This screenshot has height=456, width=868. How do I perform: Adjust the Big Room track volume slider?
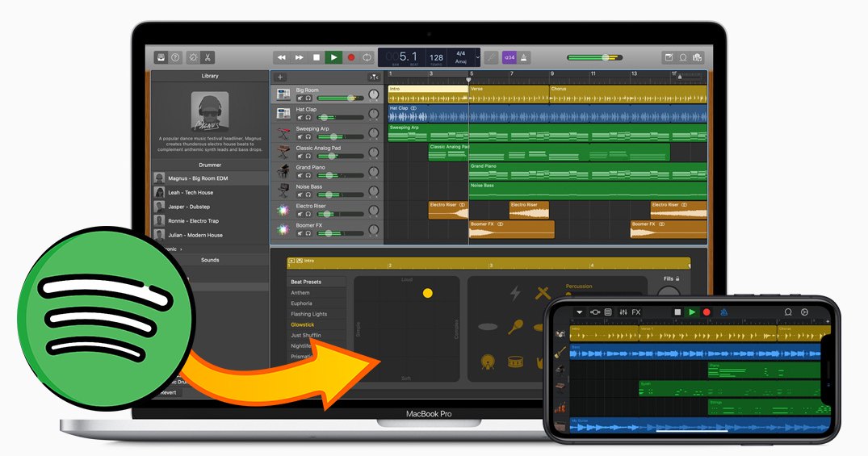tap(341, 98)
